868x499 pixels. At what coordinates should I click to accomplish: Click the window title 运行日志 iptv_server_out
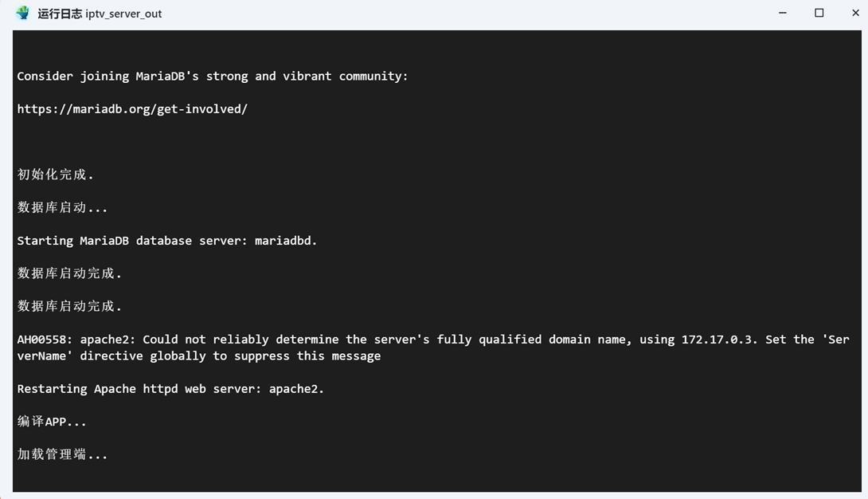click(100, 14)
